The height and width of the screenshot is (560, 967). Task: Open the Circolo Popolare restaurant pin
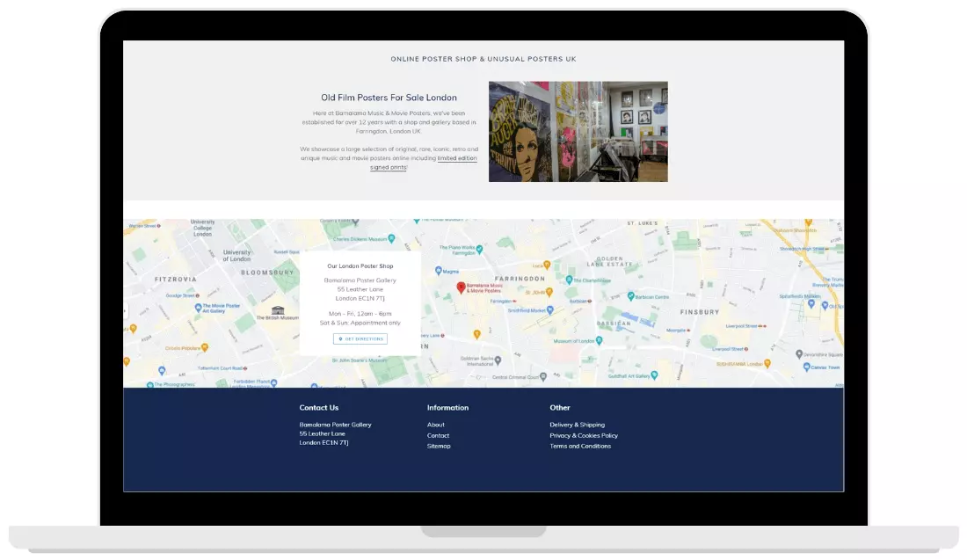[x=205, y=348]
